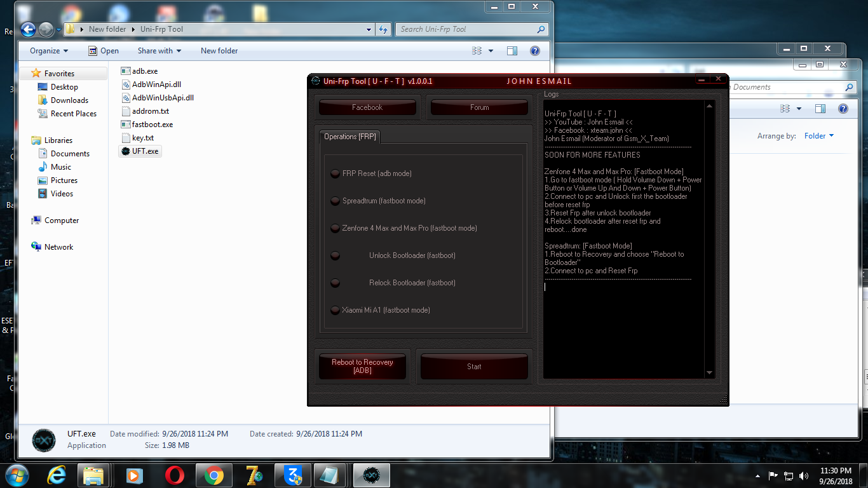Open Libraries in navigation pane
The height and width of the screenshot is (488, 868).
[58, 140]
